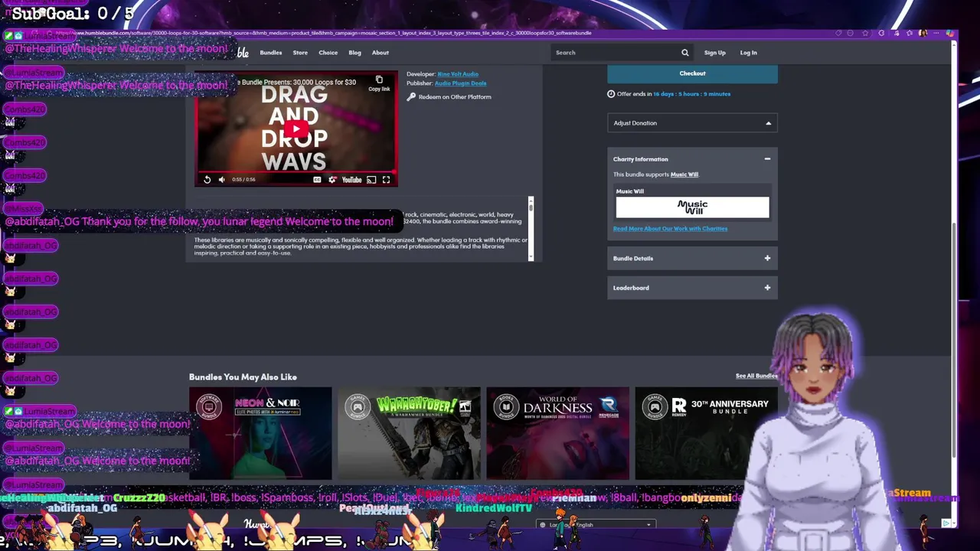Image resolution: width=980 pixels, height=551 pixels.
Task: Click the description box scroll-down arrow
Action: pos(531,257)
